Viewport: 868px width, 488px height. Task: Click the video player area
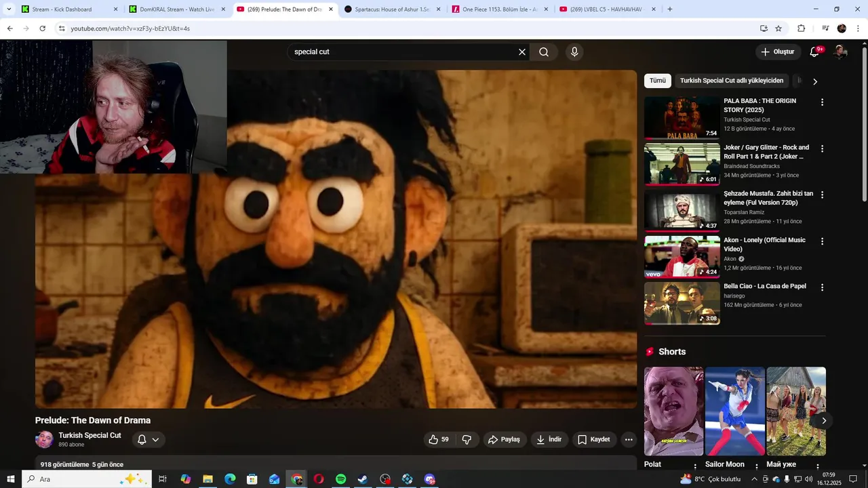click(x=336, y=239)
